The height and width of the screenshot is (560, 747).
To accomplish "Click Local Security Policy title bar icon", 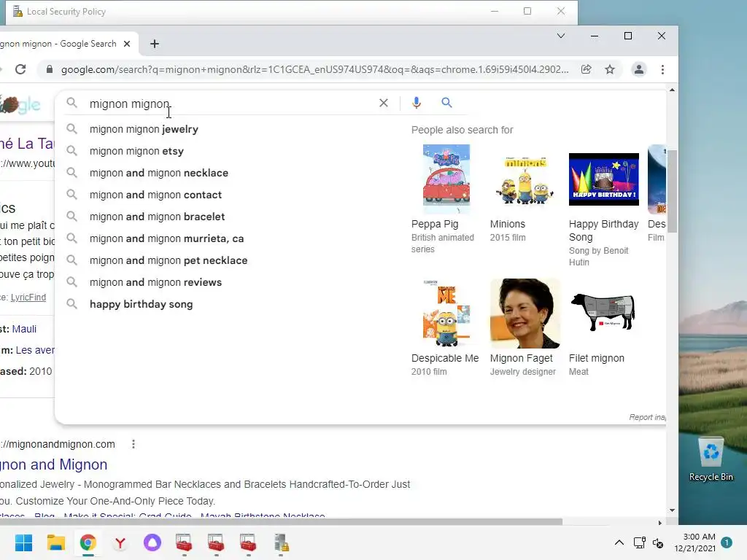I will 18,11.
